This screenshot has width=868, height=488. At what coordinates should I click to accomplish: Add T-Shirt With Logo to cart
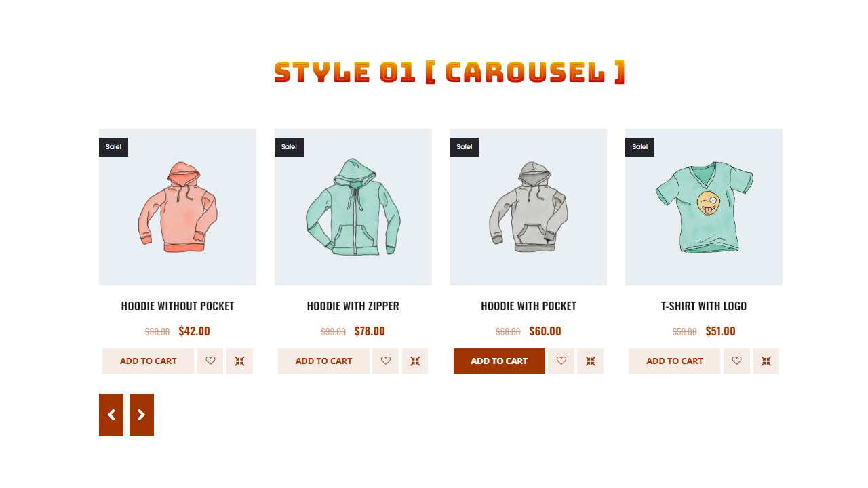675,361
